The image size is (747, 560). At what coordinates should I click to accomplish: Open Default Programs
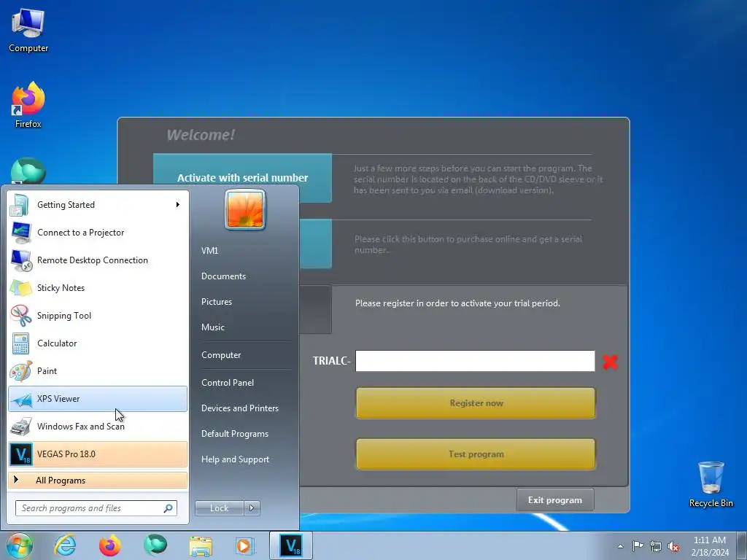(235, 435)
